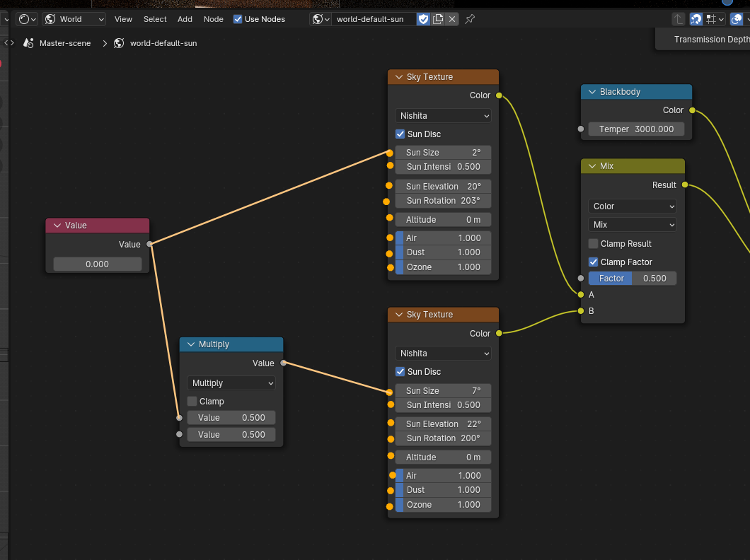
Task: Click the globe icon in the breadcrumb
Action: pyautogui.click(x=119, y=43)
